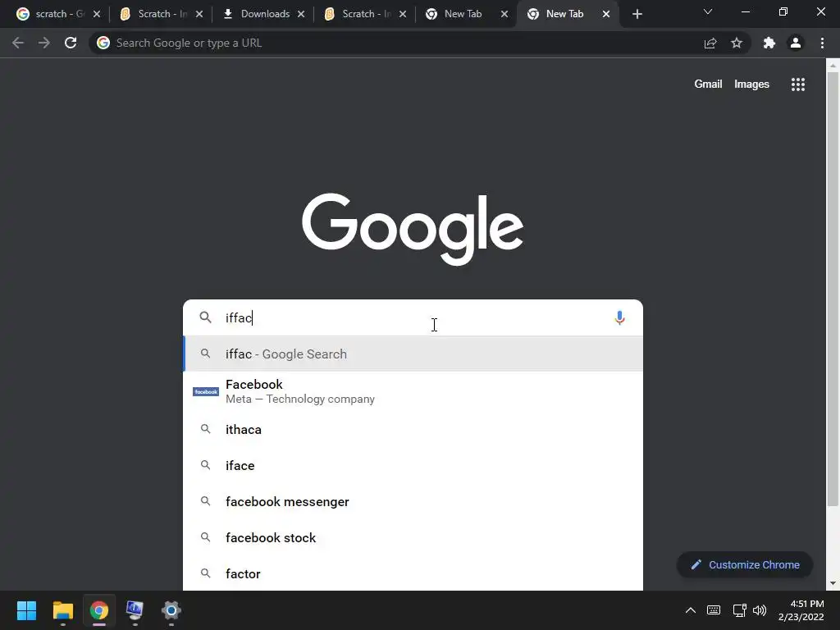Click the Google site icon in address bar
This screenshot has height=630, width=840.
(x=103, y=43)
